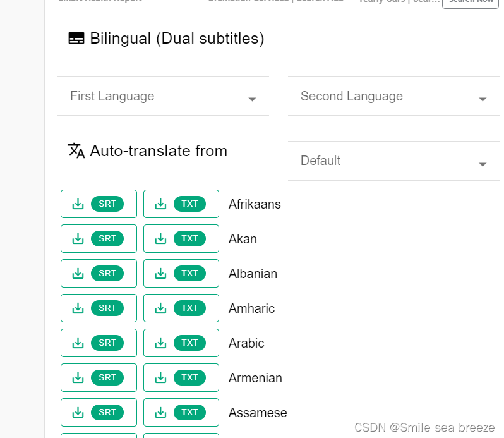Click the Amharic language label

pyautogui.click(x=251, y=308)
